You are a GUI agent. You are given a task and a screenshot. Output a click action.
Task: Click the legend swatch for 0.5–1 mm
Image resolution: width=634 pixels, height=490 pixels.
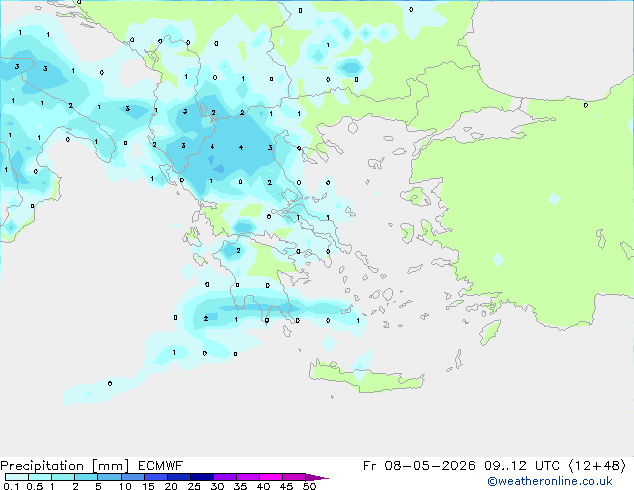(x=40, y=477)
